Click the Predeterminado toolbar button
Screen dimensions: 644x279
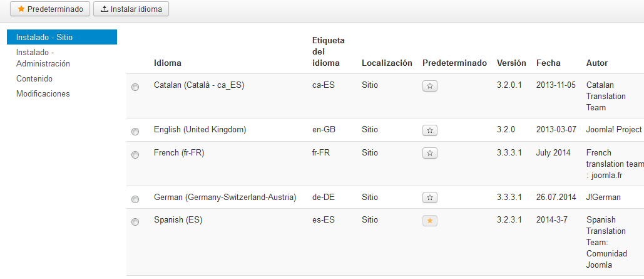[x=50, y=9]
